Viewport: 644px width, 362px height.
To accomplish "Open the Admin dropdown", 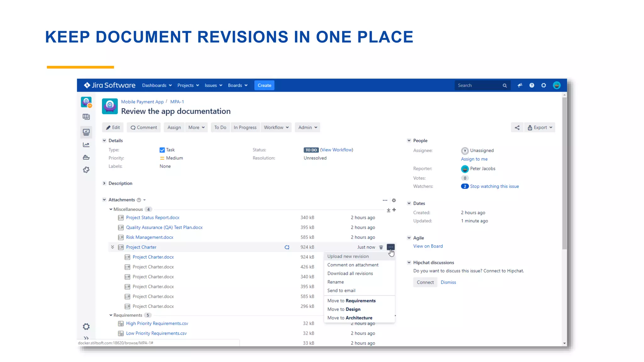I will [308, 127].
